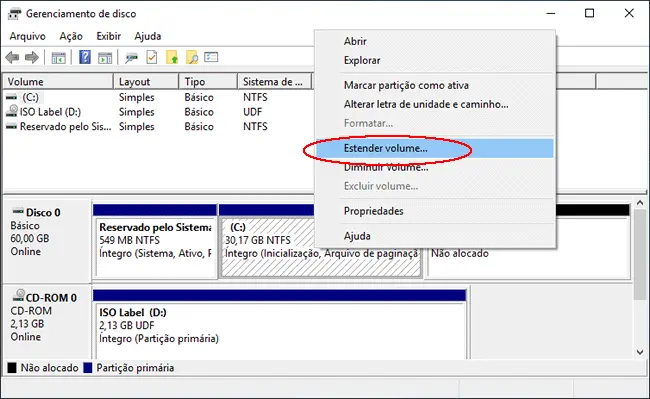This screenshot has width=650, height=399.
Task: Click the show/hide action pane icon
Action: (105, 58)
